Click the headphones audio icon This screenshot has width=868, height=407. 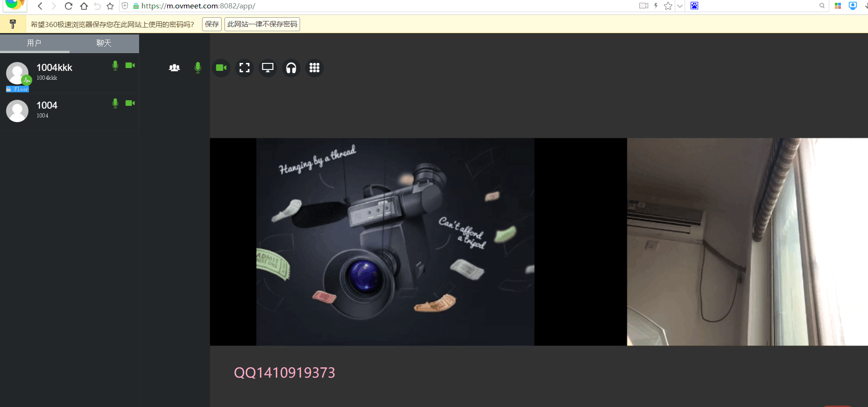coord(291,68)
